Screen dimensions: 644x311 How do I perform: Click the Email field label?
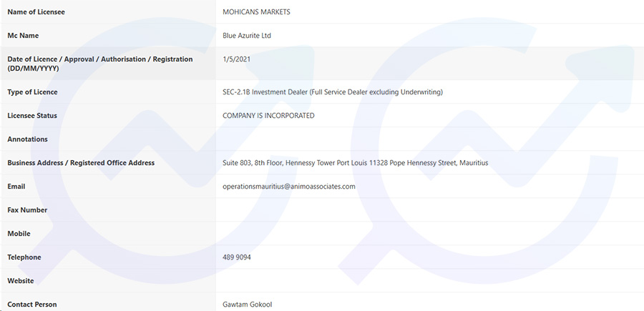point(16,187)
